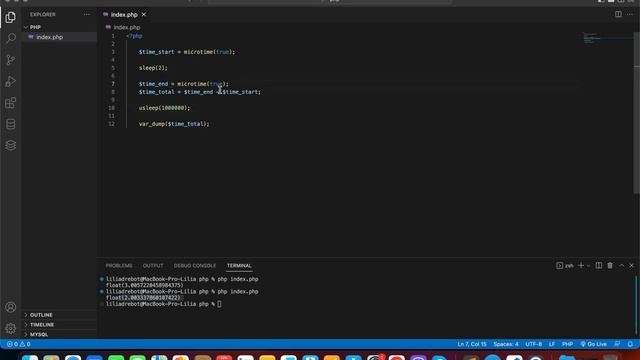Split the editor to the right
This screenshot has height=360, width=640.
click(x=618, y=14)
